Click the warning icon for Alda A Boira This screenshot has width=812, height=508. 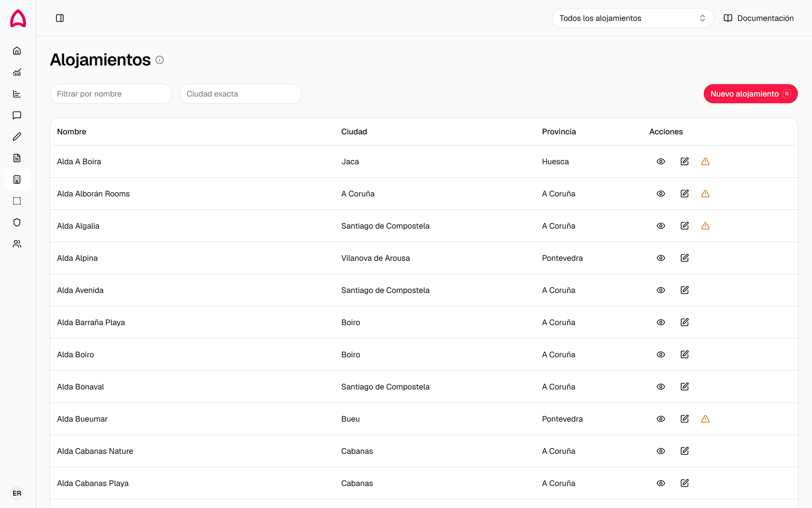coord(705,162)
